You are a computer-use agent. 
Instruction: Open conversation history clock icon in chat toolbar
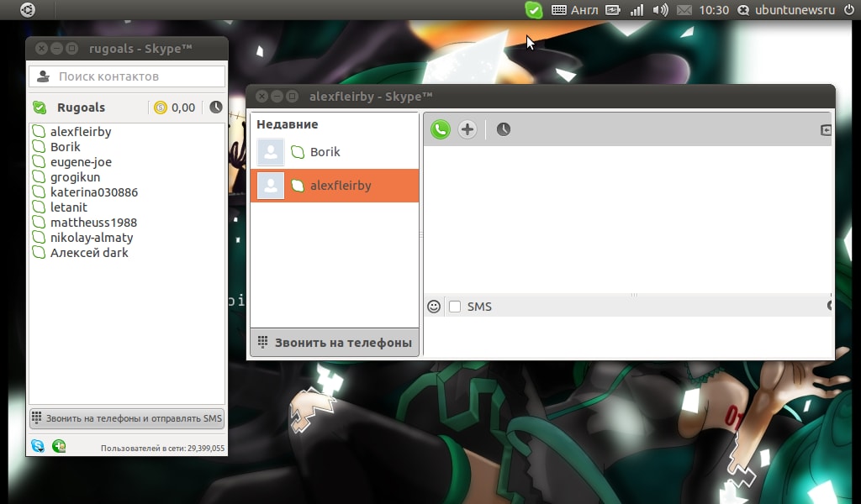(503, 129)
